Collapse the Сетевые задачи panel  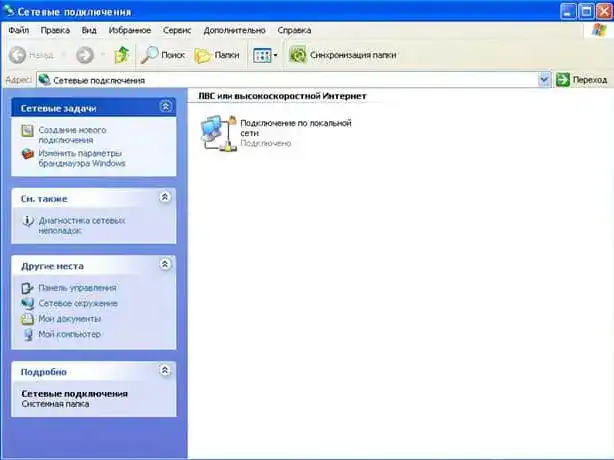(x=165, y=106)
